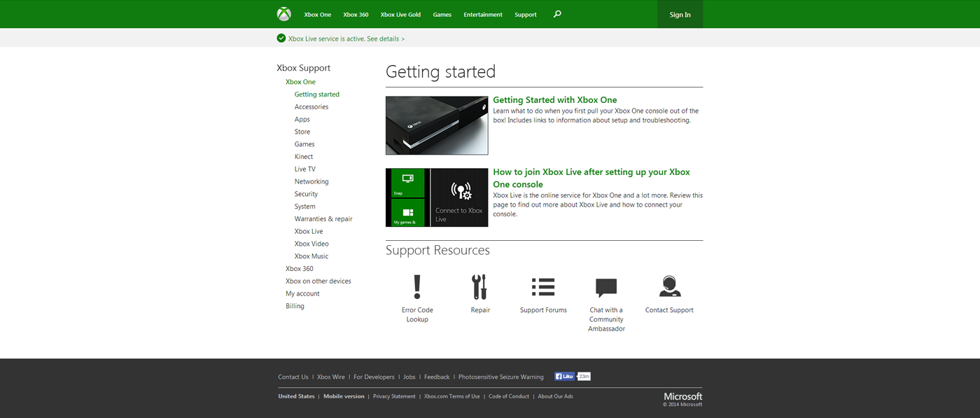Open the Contact Us footer link

click(293, 377)
